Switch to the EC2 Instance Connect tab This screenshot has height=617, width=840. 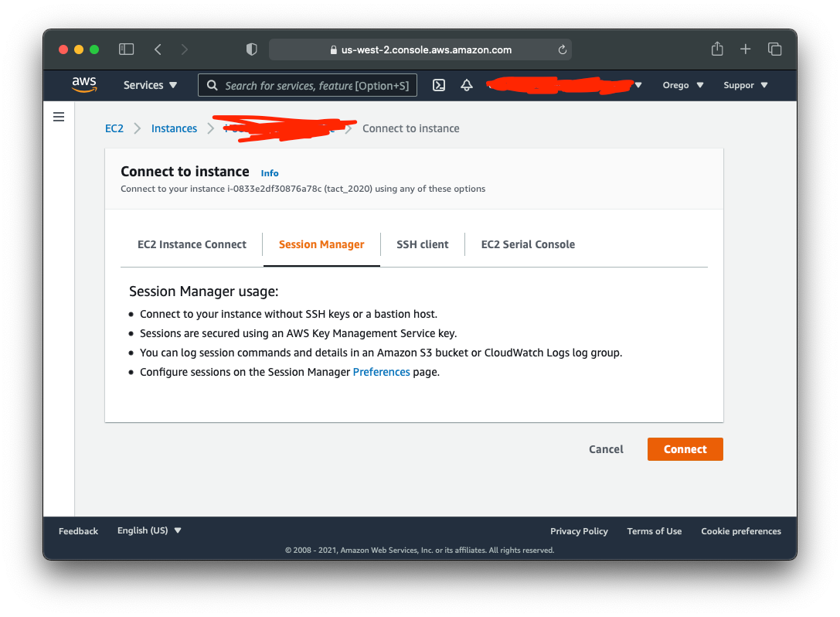pyautogui.click(x=192, y=244)
